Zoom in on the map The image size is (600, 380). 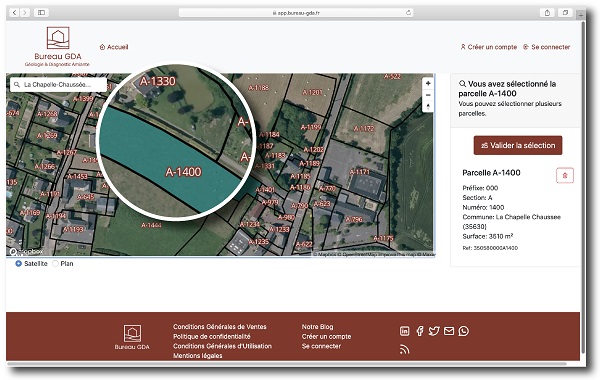coord(428,83)
